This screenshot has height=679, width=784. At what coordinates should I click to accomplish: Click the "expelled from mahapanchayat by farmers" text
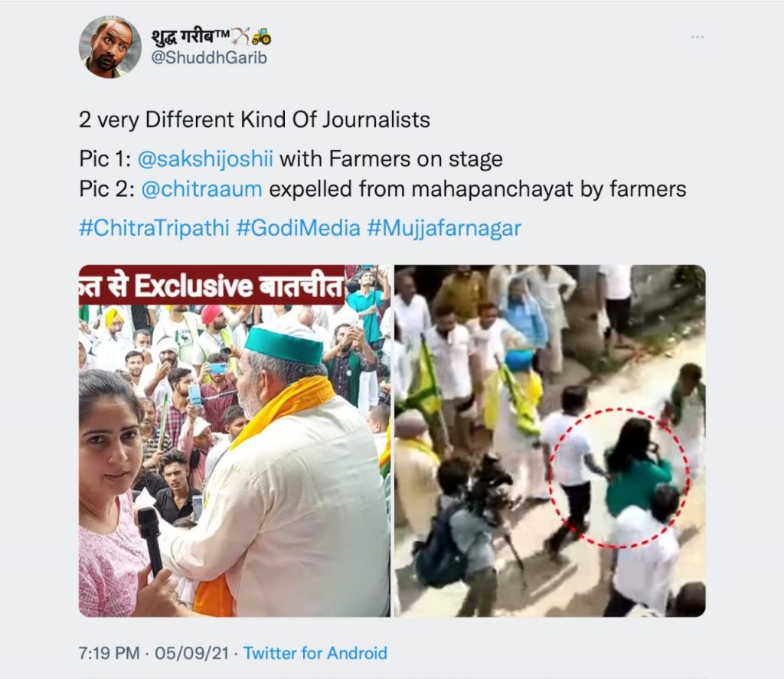coord(475,188)
